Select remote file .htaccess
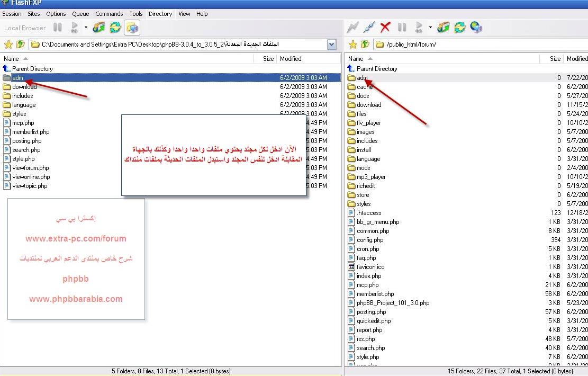The width and height of the screenshot is (588, 376). (x=365, y=213)
